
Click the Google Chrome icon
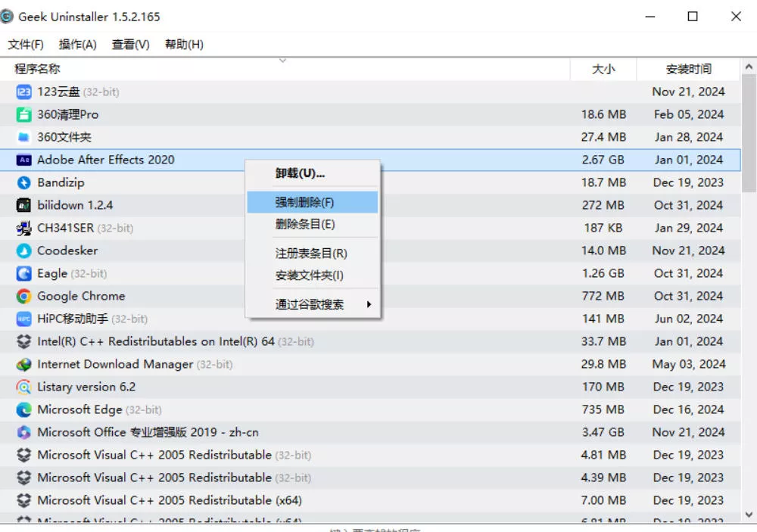tap(23, 296)
